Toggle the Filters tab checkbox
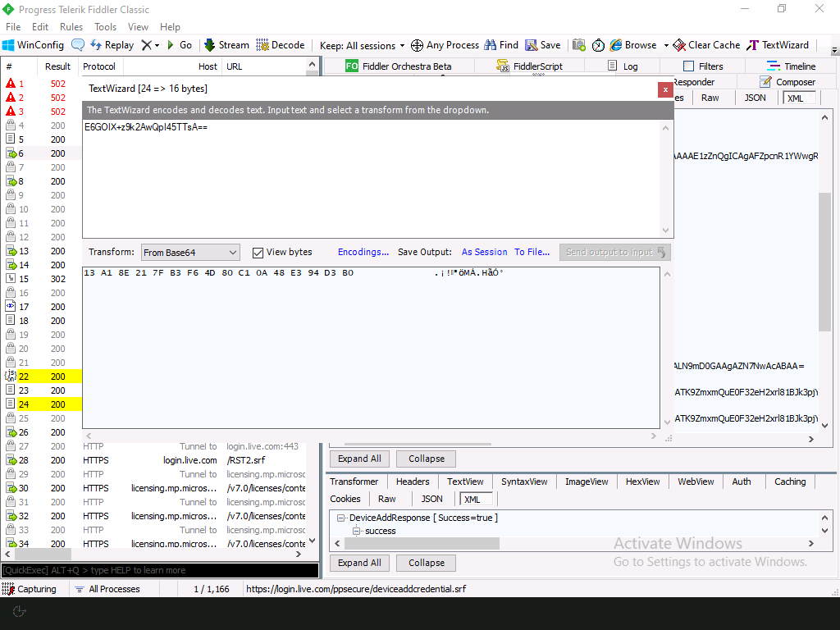The width and height of the screenshot is (840, 630). point(689,66)
